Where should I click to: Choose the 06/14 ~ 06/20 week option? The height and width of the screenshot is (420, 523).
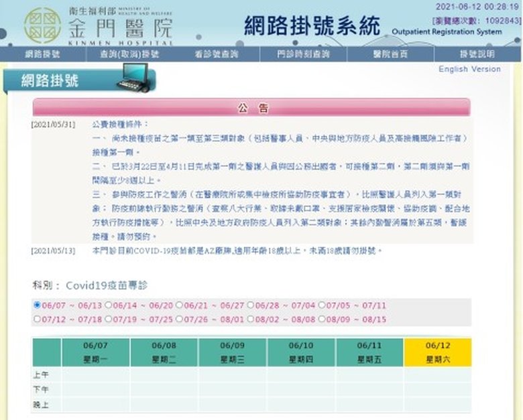pos(109,305)
